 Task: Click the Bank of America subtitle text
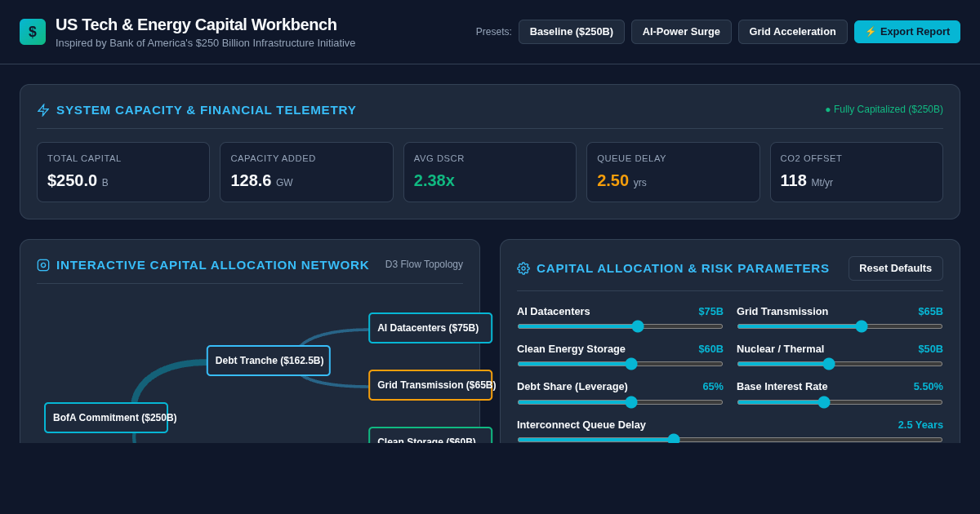[206, 42]
